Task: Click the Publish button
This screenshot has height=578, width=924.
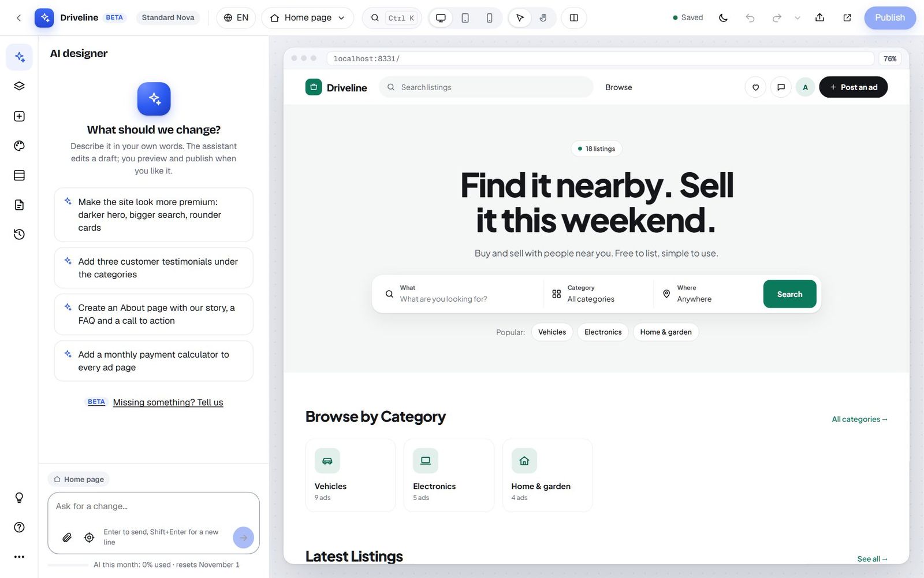Action: tap(890, 18)
